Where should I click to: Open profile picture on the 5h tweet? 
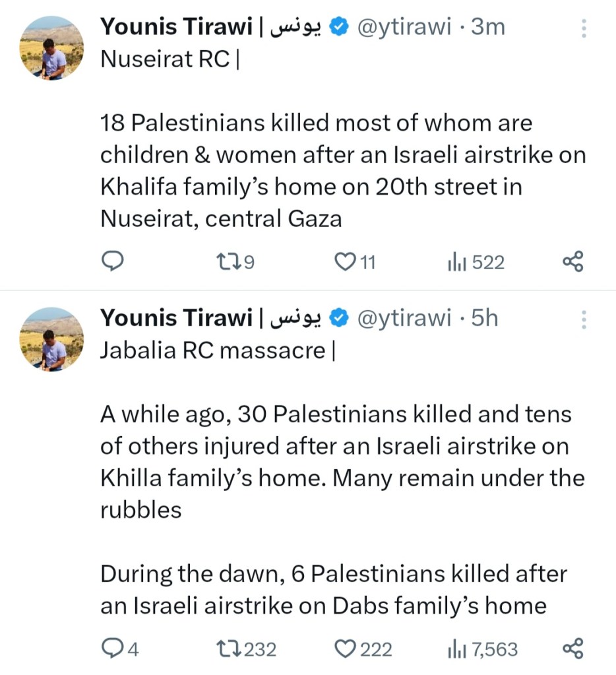52,339
